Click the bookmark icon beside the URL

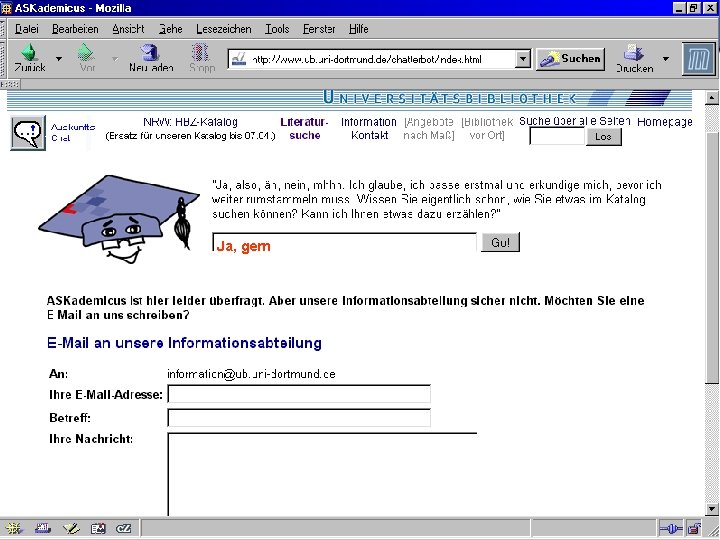[239, 59]
